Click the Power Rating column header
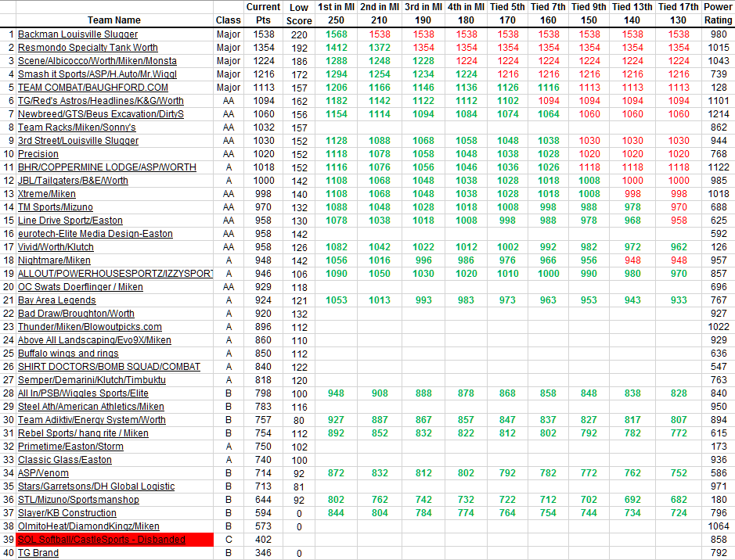 [x=718, y=13]
